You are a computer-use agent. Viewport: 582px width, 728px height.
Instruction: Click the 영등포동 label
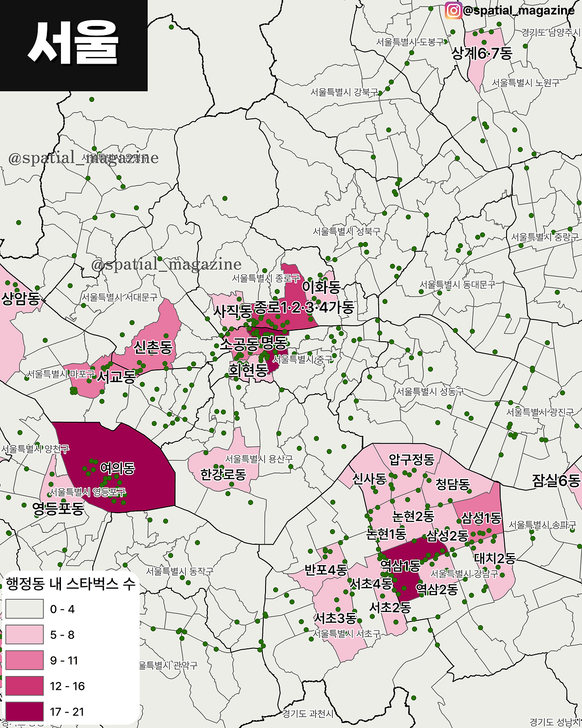59,509
